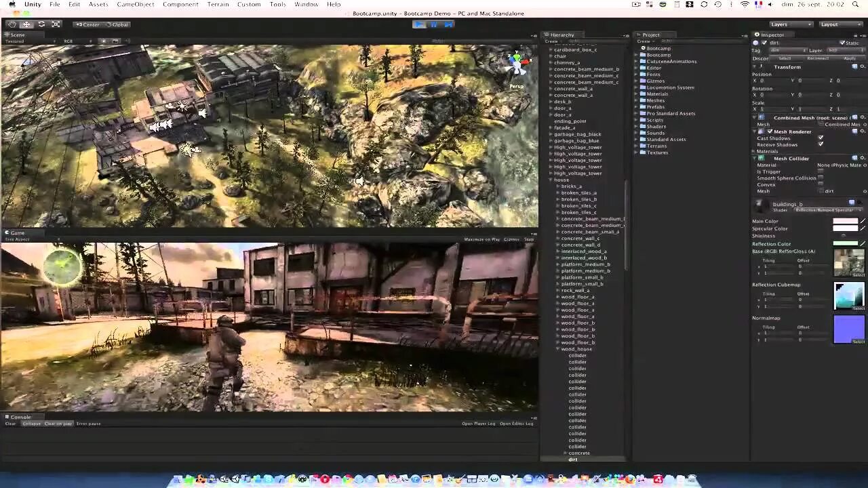Toggle the Static checkbox
The height and width of the screenshot is (488, 868).
pos(843,43)
